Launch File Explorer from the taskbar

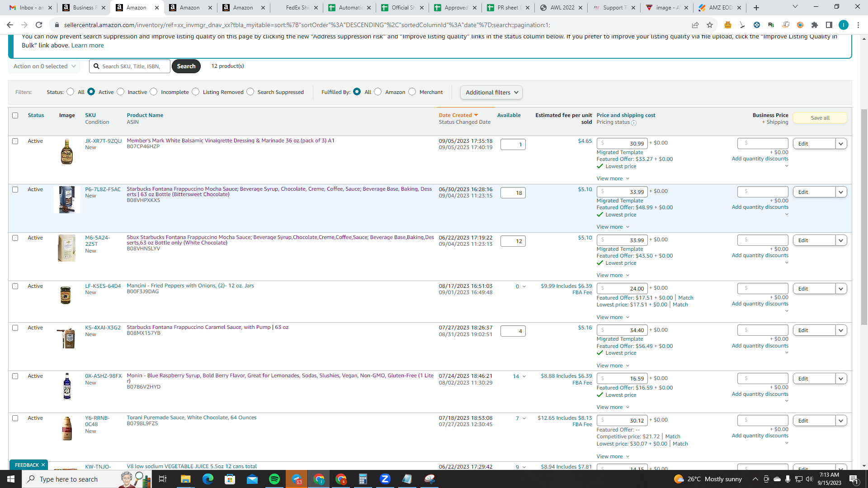click(185, 479)
